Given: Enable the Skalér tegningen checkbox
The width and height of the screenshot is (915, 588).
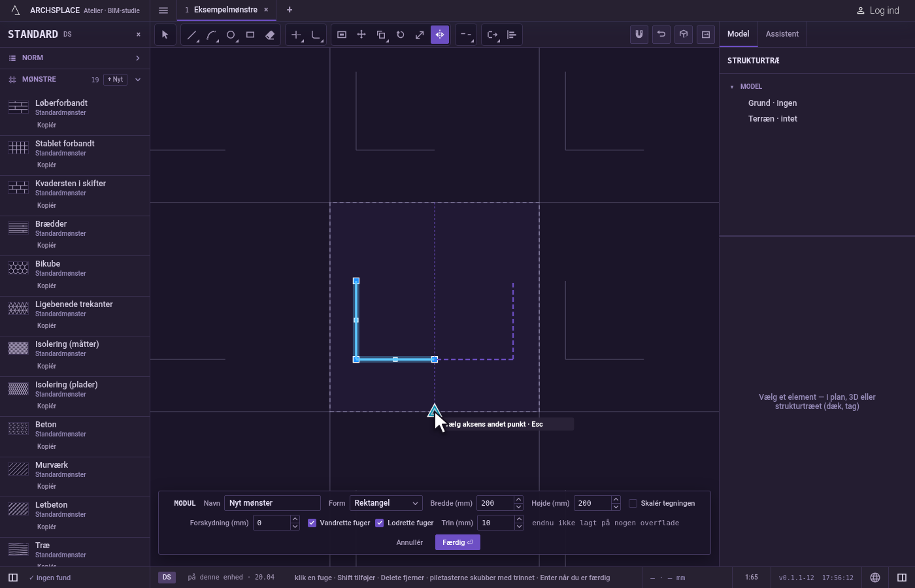Looking at the screenshot, I should pos(633,503).
